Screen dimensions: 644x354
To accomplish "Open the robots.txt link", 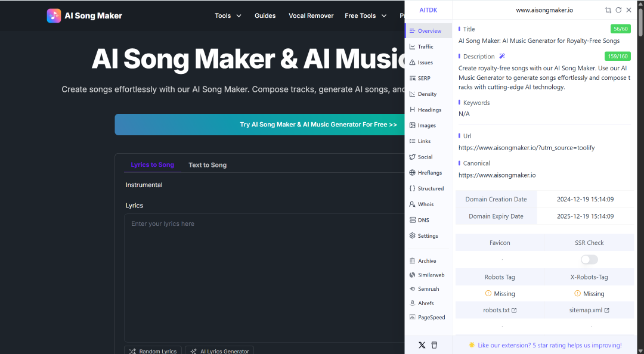I will click(x=500, y=310).
